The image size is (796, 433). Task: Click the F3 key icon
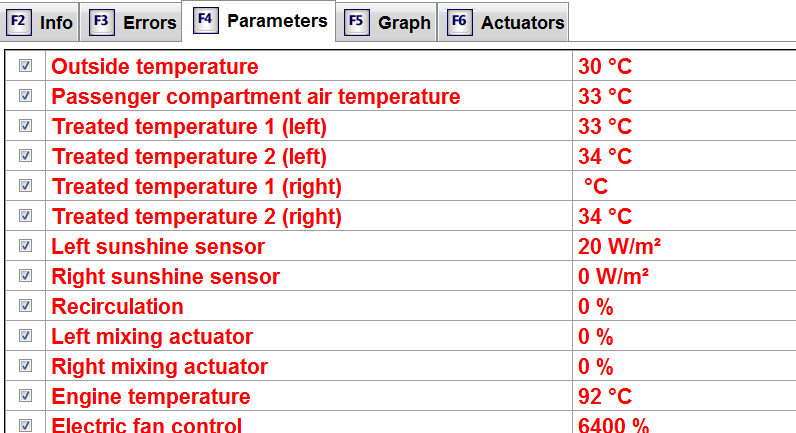tap(101, 22)
